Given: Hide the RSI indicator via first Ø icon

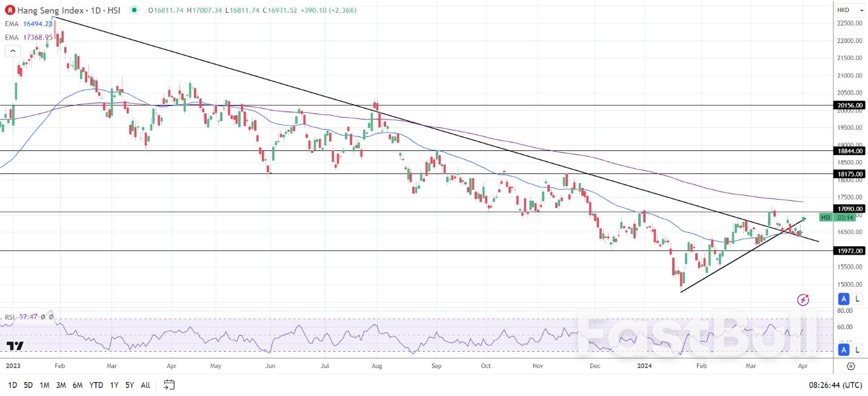Looking at the screenshot, I should pyautogui.click(x=43, y=316).
